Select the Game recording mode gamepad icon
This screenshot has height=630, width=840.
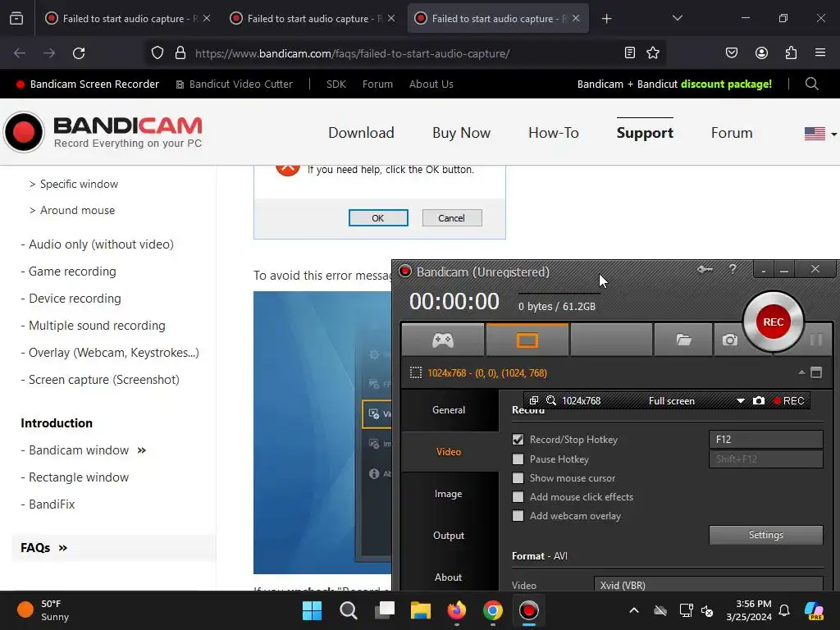click(443, 340)
